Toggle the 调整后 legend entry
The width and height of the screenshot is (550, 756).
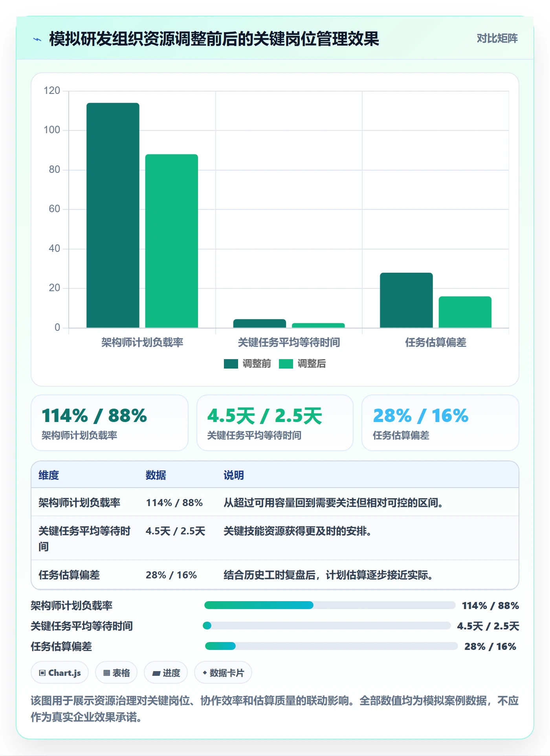pos(302,364)
